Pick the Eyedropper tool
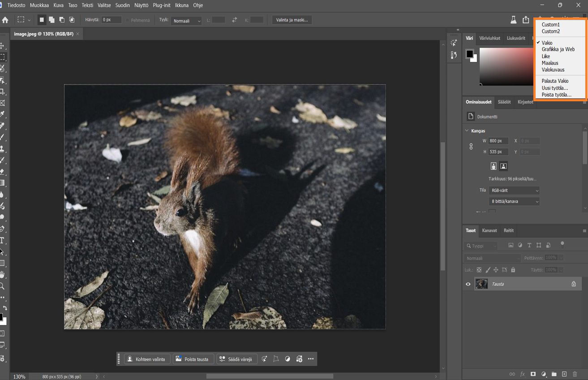Viewport: 588px width, 380px height. tap(2, 114)
